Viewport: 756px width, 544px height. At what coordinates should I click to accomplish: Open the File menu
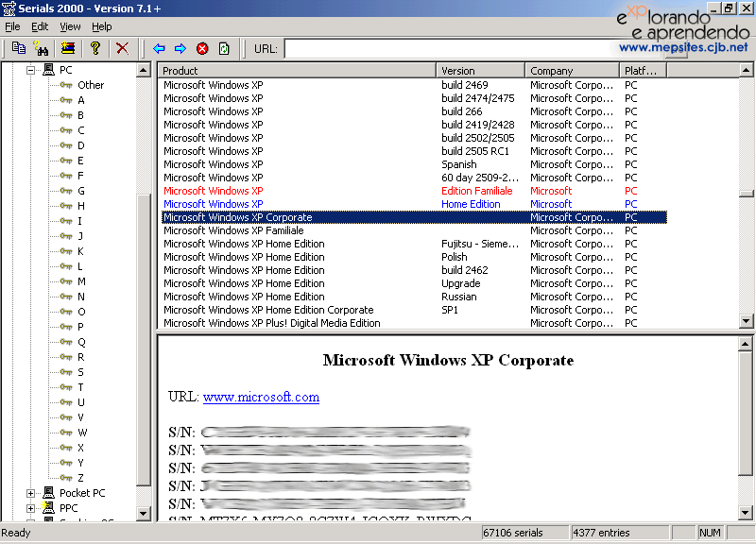[x=12, y=26]
